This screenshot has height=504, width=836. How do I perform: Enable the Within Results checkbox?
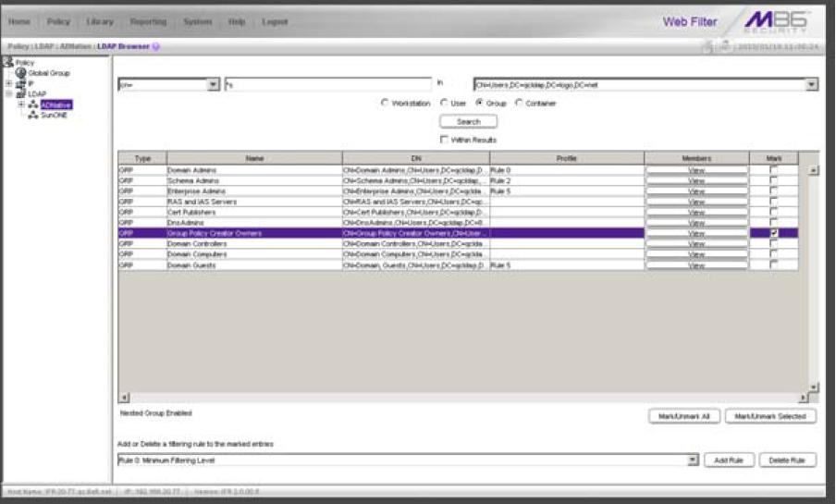(445, 140)
